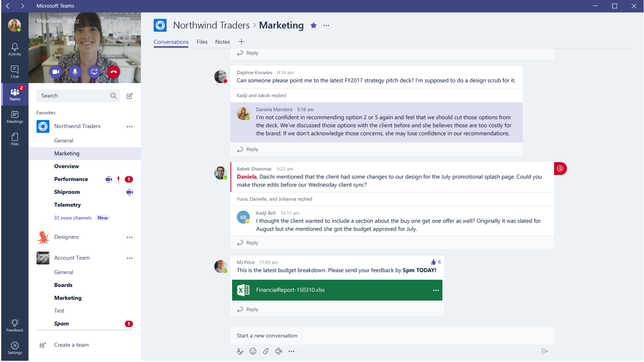Open Northwind Traders more options

click(x=129, y=127)
